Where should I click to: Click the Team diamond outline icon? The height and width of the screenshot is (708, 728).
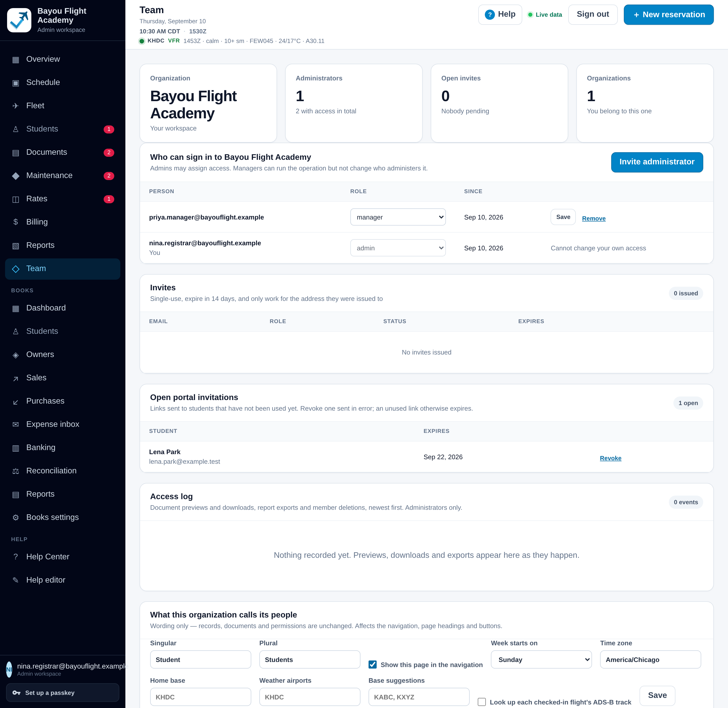(16, 269)
